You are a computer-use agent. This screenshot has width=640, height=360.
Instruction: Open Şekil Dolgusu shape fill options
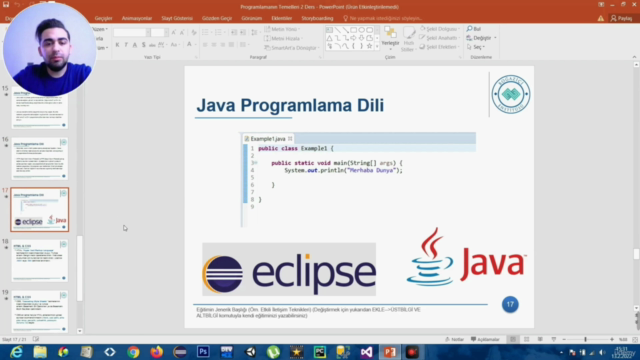tap(440, 29)
